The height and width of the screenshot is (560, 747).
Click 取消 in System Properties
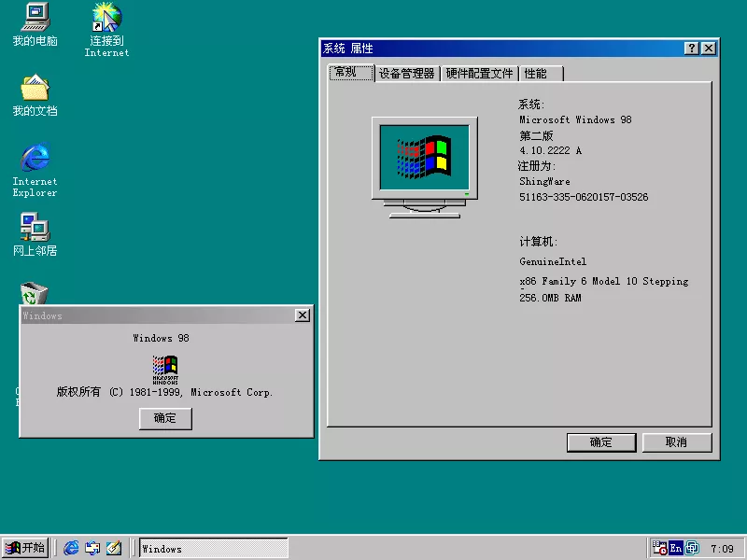[x=676, y=441]
